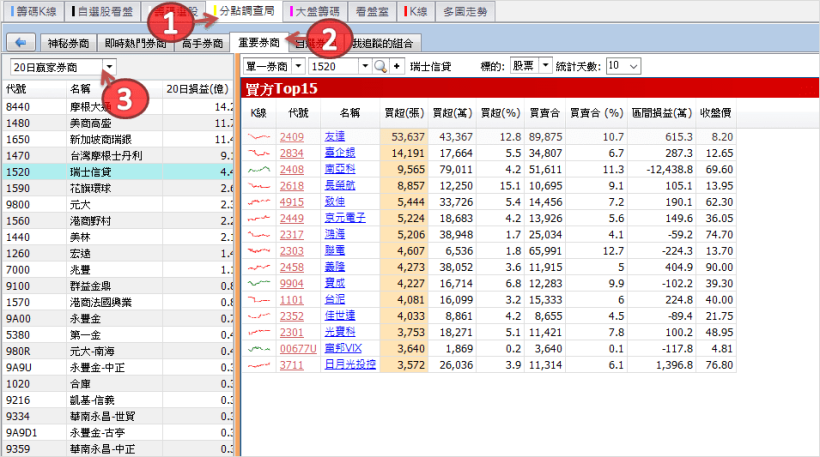Open the 多圖走勢 tab
This screenshot has height=457, width=820.
pos(465,11)
